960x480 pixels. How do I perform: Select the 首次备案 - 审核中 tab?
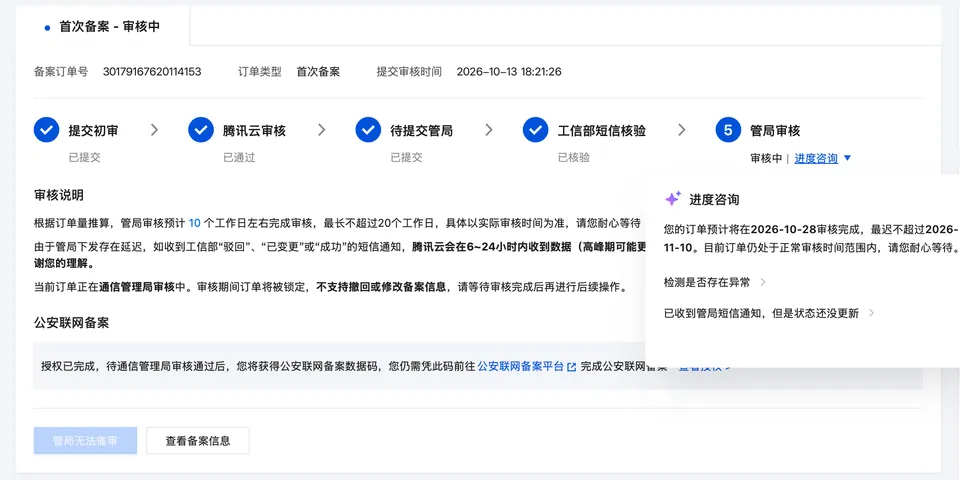[x=103, y=27]
